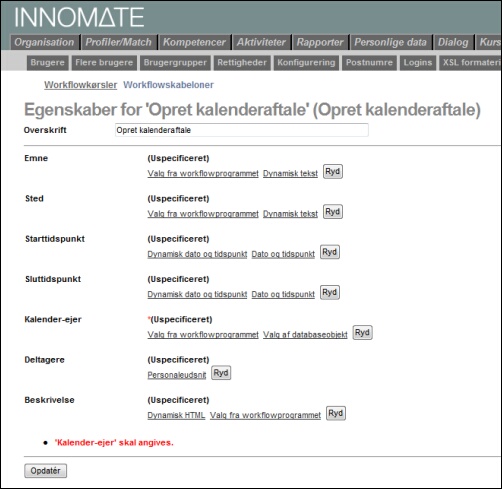This screenshot has height=489, width=502.
Task: Open the Workflowkørsler link
Action: (x=81, y=85)
